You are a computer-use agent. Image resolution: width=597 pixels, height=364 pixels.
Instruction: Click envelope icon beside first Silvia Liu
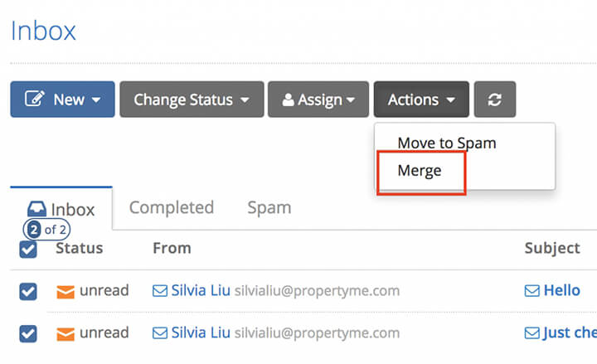coord(160,291)
